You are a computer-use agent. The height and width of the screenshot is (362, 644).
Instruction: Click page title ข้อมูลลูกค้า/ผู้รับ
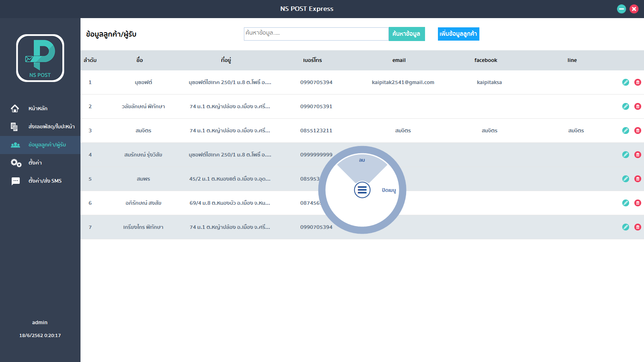coord(111,34)
